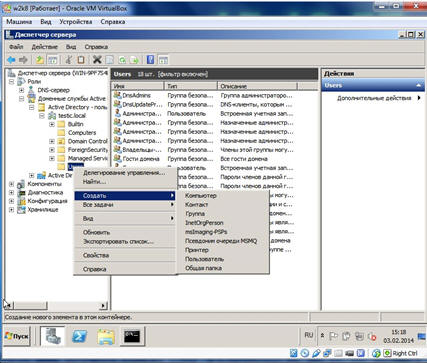This screenshot has width=427, height=363.
Task: Click the Cut scissors toolbar icon
Action: click(69, 60)
